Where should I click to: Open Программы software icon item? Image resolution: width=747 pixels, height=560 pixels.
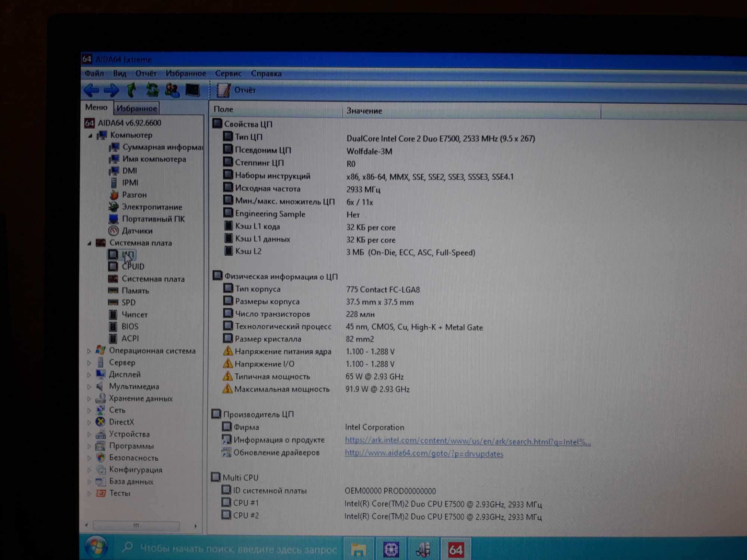[x=125, y=446]
